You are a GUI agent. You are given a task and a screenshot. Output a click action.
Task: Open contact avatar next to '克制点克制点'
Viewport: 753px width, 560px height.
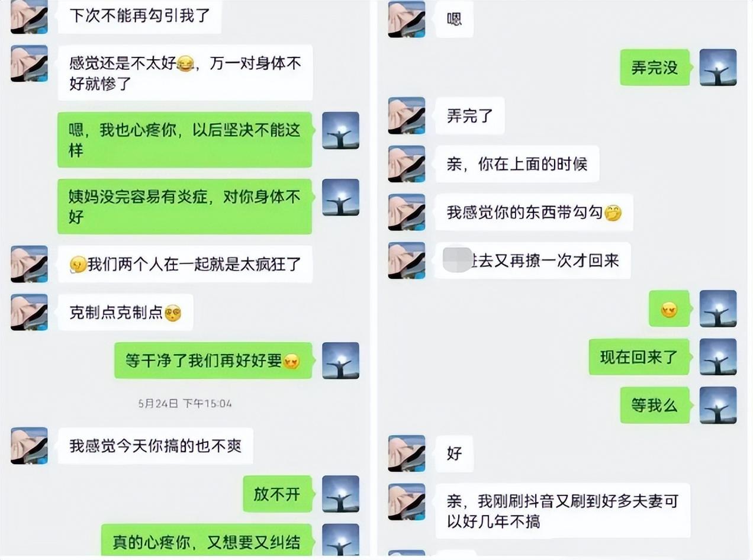click(x=29, y=312)
